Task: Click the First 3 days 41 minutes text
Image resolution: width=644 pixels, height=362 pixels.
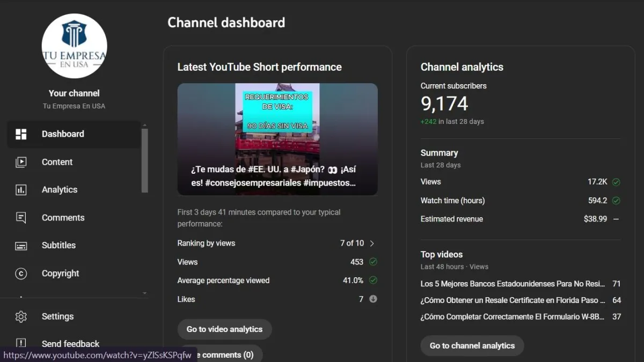Action: click(259, 218)
